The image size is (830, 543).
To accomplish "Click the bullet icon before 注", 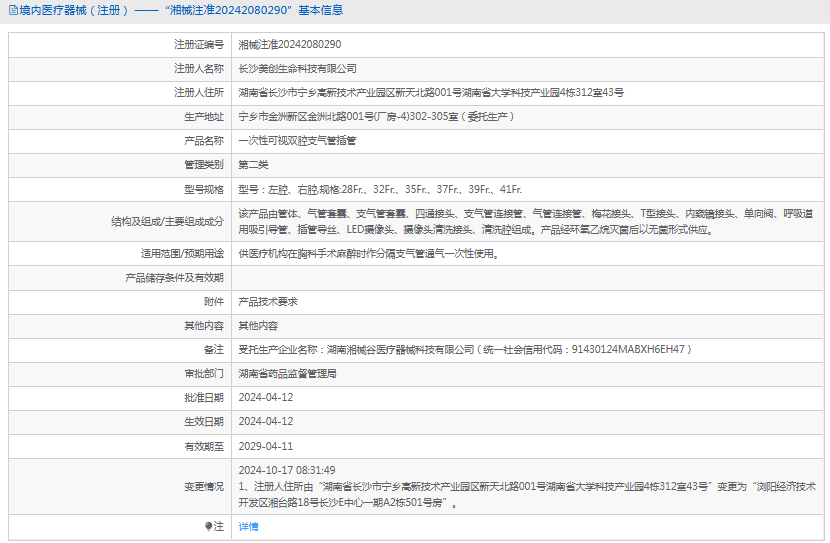I will [209, 527].
